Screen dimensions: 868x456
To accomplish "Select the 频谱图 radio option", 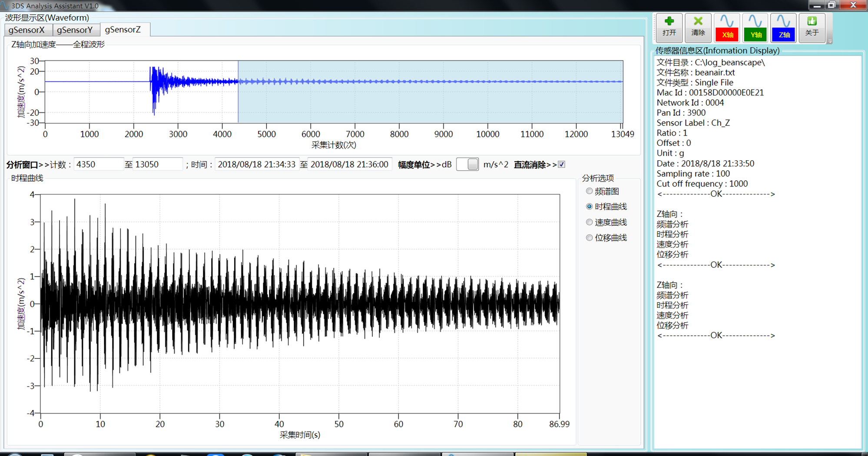I will 589,191.
